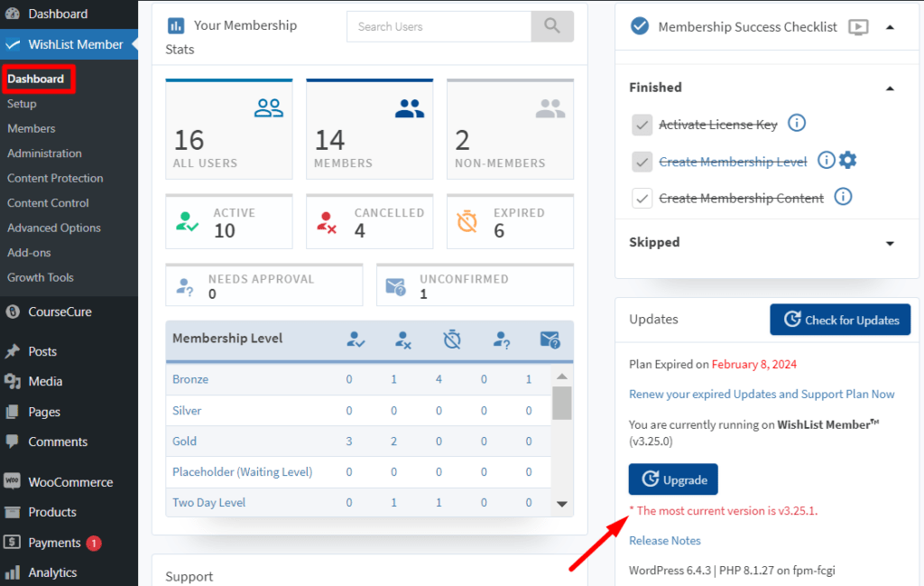Open the Content Protection submenu item

55,178
